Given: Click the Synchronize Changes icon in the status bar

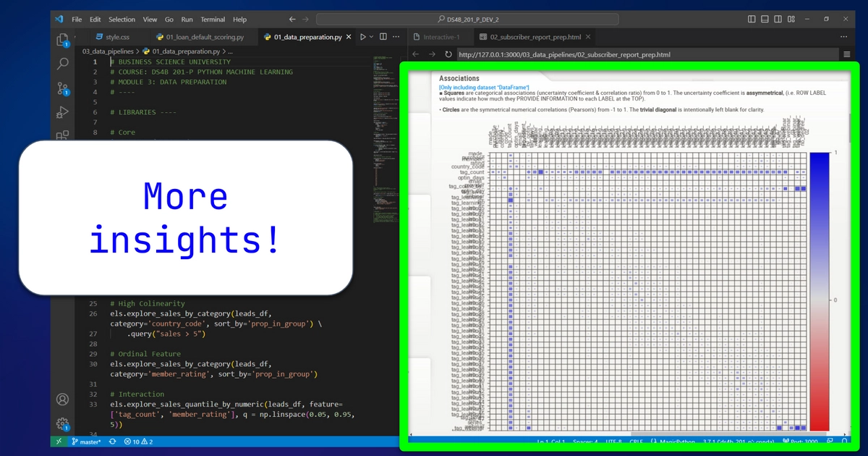Looking at the screenshot, I should (112, 441).
